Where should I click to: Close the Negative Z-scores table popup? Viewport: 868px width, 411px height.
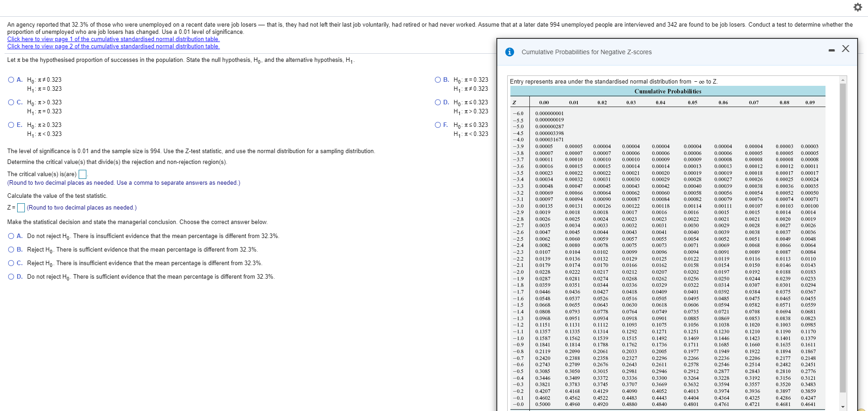(846, 49)
